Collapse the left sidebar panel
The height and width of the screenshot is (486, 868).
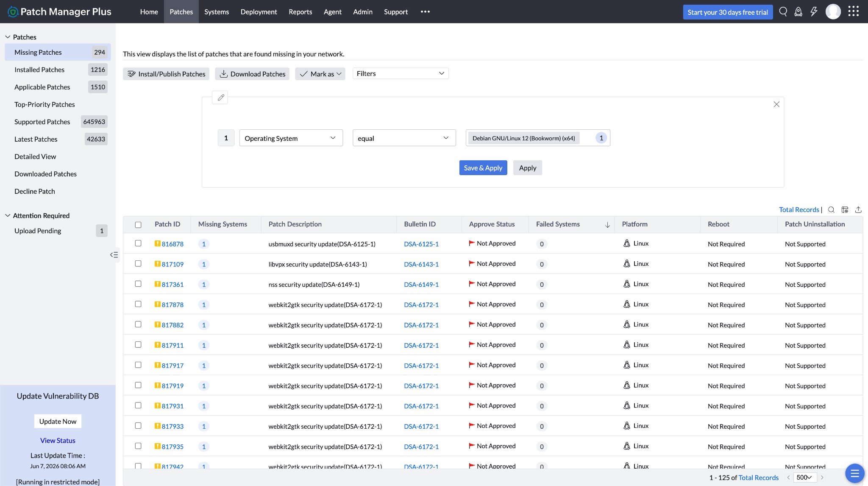click(x=114, y=255)
